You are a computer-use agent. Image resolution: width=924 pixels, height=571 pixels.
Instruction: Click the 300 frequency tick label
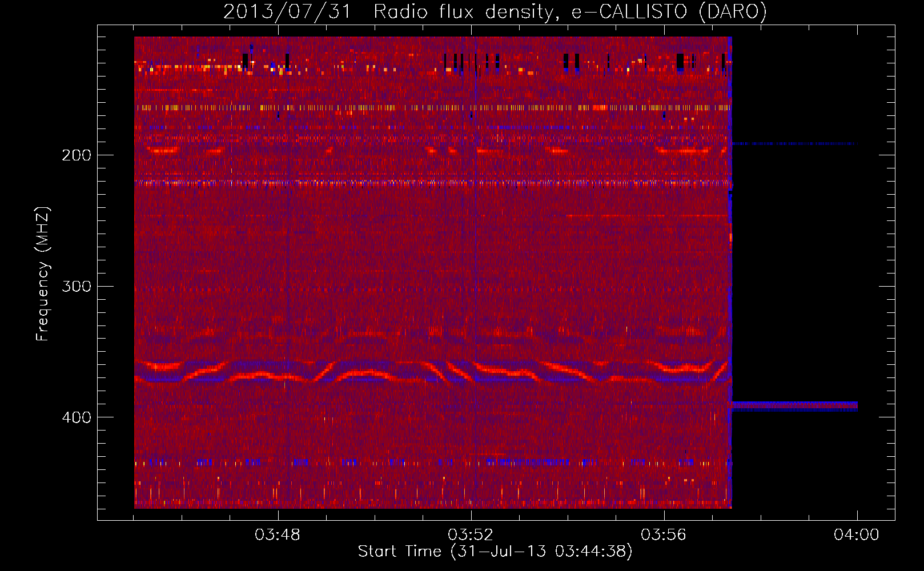[77, 286]
